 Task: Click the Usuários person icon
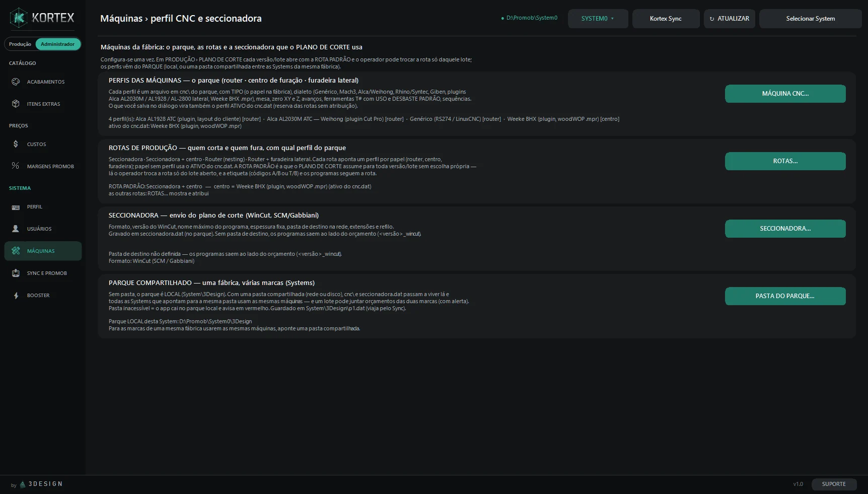click(16, 229)
